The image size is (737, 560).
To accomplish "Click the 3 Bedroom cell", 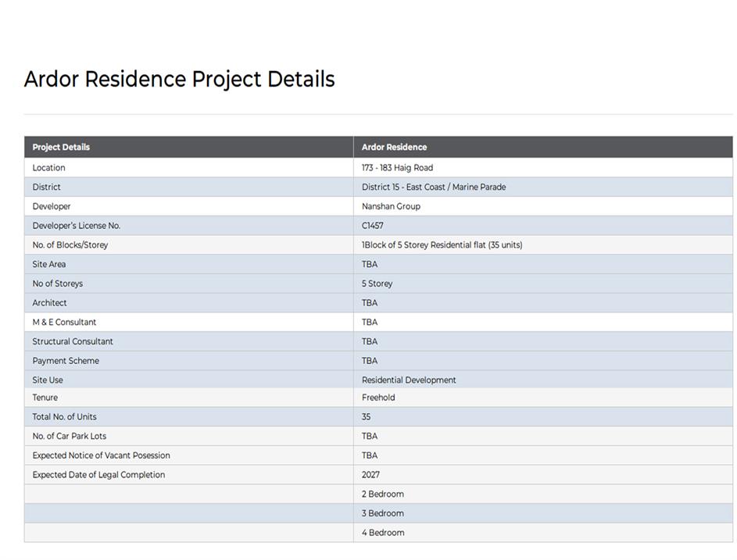I will pyautogui.click(x=383, y=513).
